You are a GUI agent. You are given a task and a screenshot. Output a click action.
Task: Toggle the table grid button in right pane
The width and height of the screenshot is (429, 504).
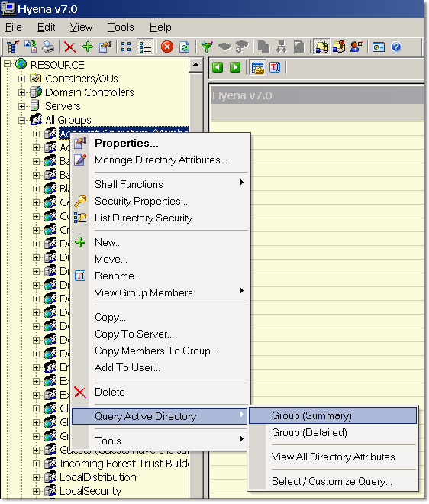tap(257, 67)
